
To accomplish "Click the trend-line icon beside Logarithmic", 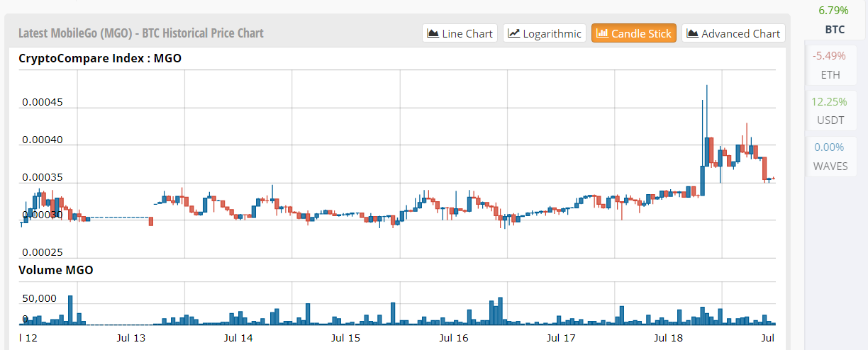I will [x=514, y=33].
